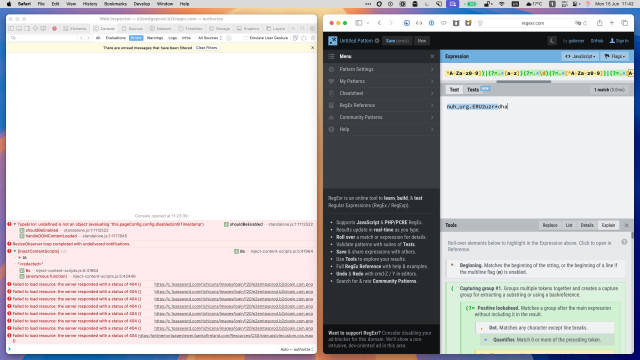Open the Storage tab in Web Inspector
This screenshot has height=360, width=640.
220,29
